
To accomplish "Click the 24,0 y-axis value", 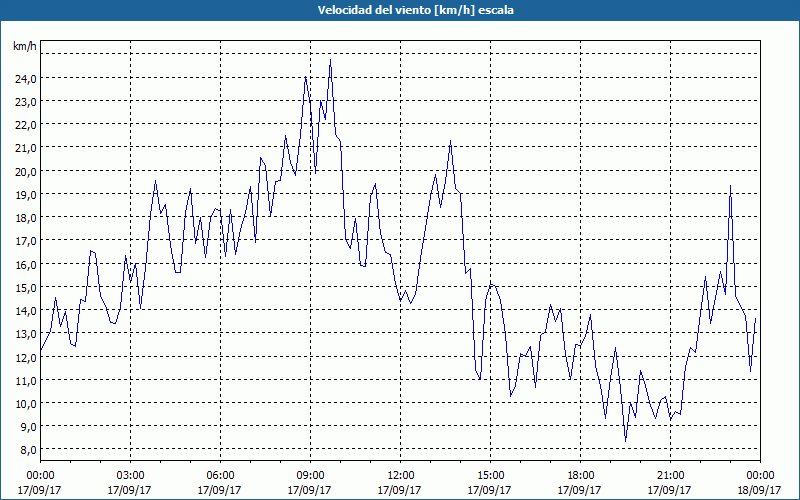I will point(26,79).
